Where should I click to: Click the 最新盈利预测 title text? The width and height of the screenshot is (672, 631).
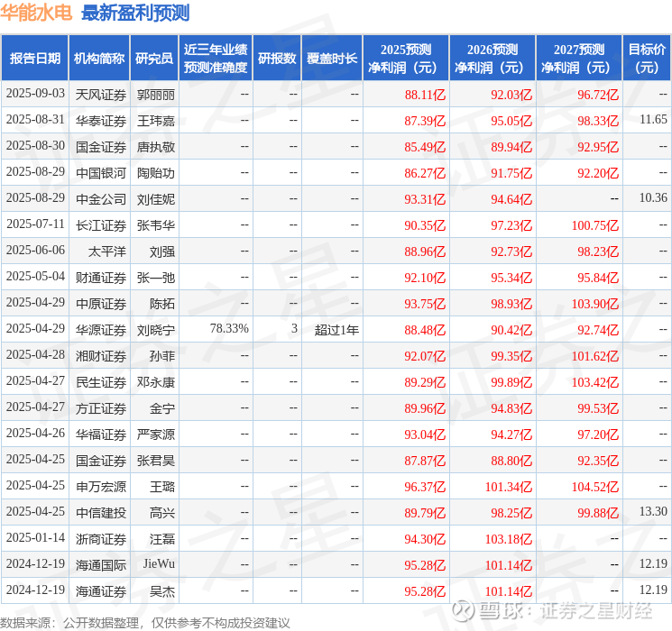click(x=135, y=13)
